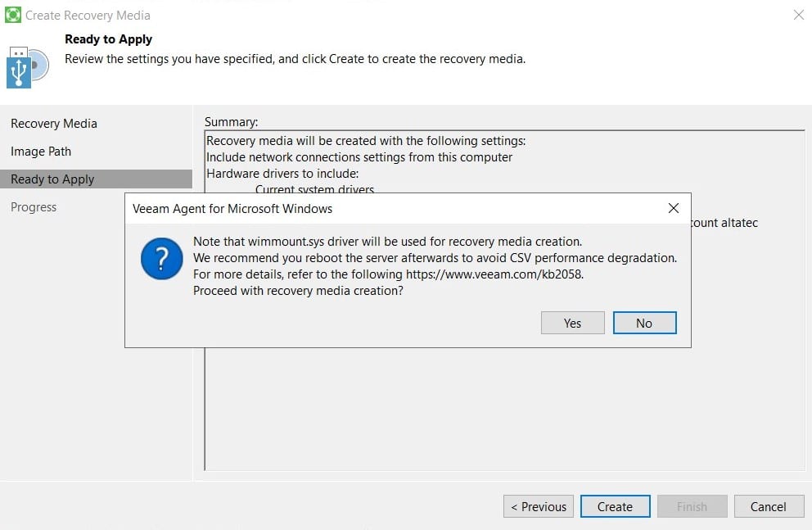812x530 pixels.
Task: Click the 'Veeam Agent for Microsoft Windows' dialog title
Action: pos(232,209)
